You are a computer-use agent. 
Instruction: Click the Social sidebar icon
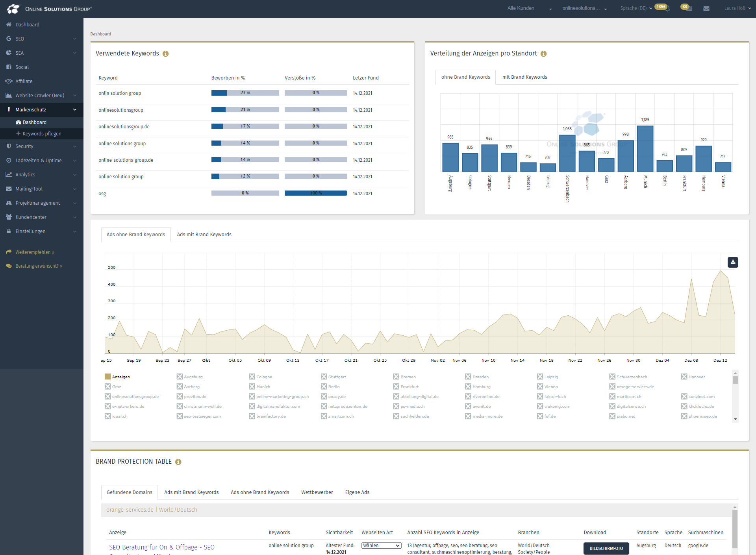point(9,67)
